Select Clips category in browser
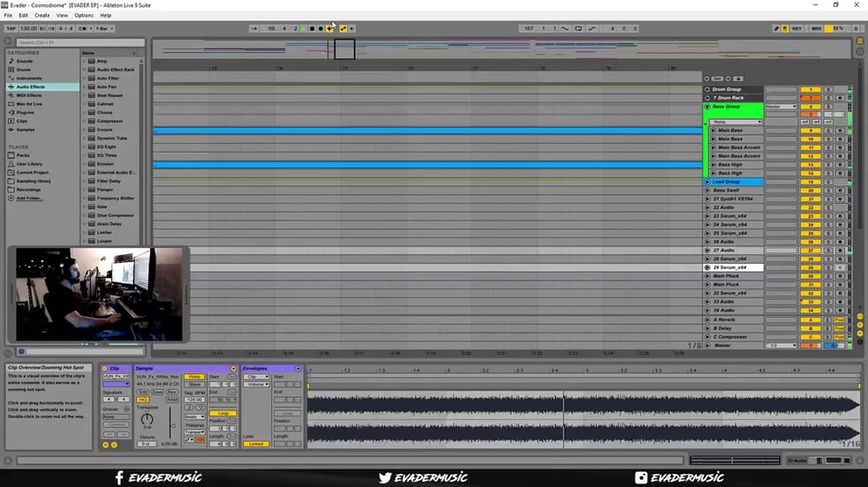The height and width of the screenshot is (487, 868). coord(21,121)
